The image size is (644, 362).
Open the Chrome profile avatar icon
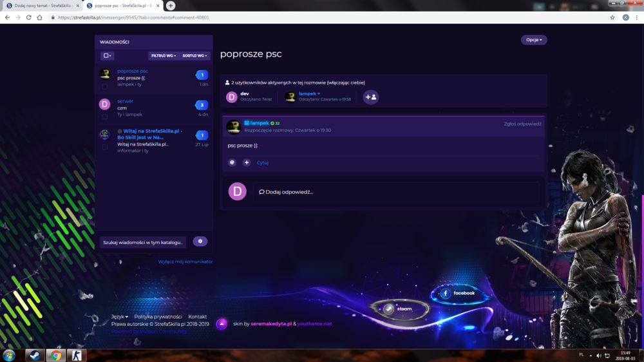tap(625, 17)
